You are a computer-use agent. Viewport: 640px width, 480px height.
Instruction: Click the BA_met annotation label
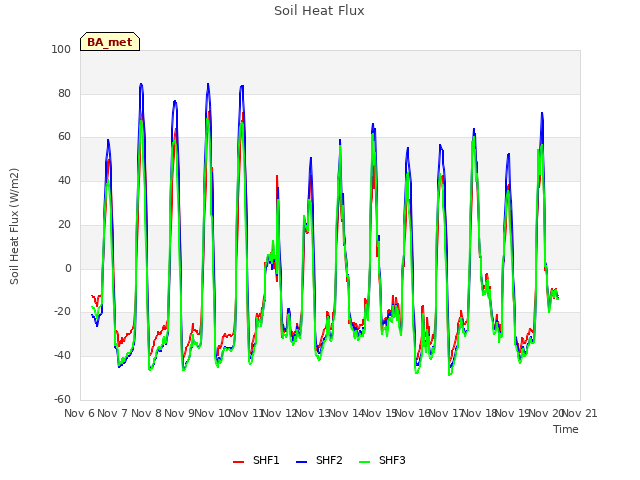(x=110, y=42)
